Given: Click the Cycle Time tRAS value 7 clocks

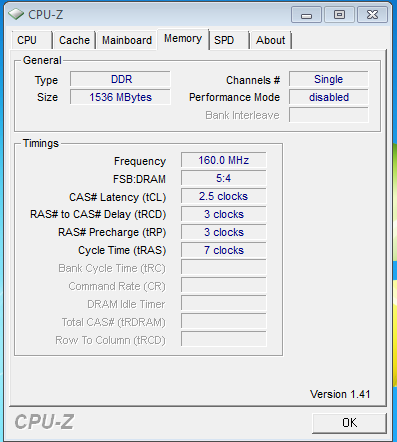Looking at the screenshot, I should click(224, 250).
